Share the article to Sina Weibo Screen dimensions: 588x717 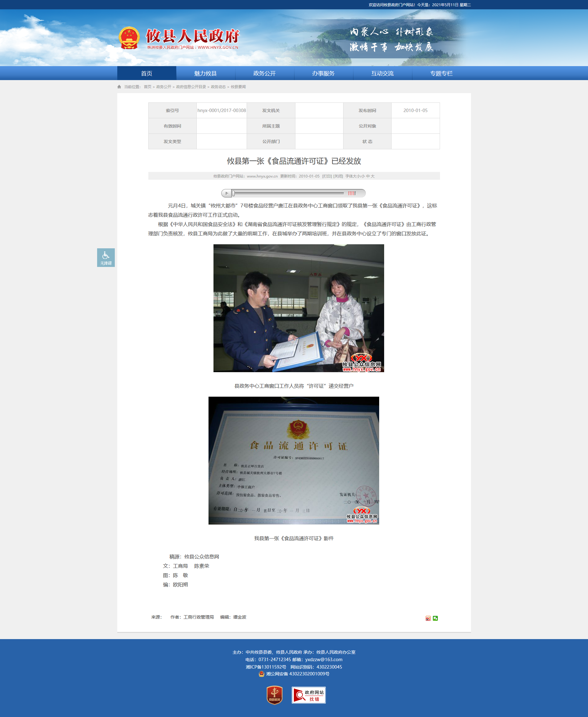tap(428, 618)
